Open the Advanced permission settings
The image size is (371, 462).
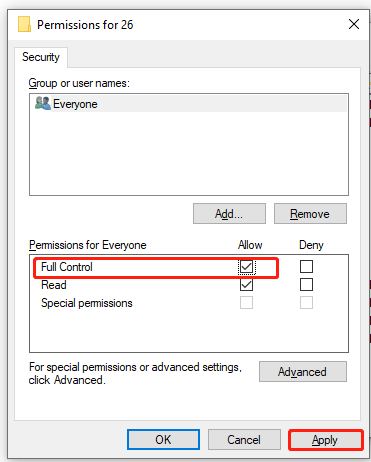pyautogui.click(x=303, y=372)
